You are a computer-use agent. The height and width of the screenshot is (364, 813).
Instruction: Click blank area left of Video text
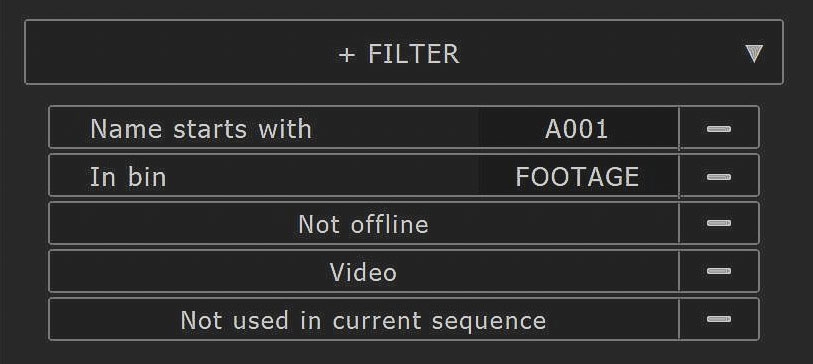pyautogui.click(x=189, y=271)
